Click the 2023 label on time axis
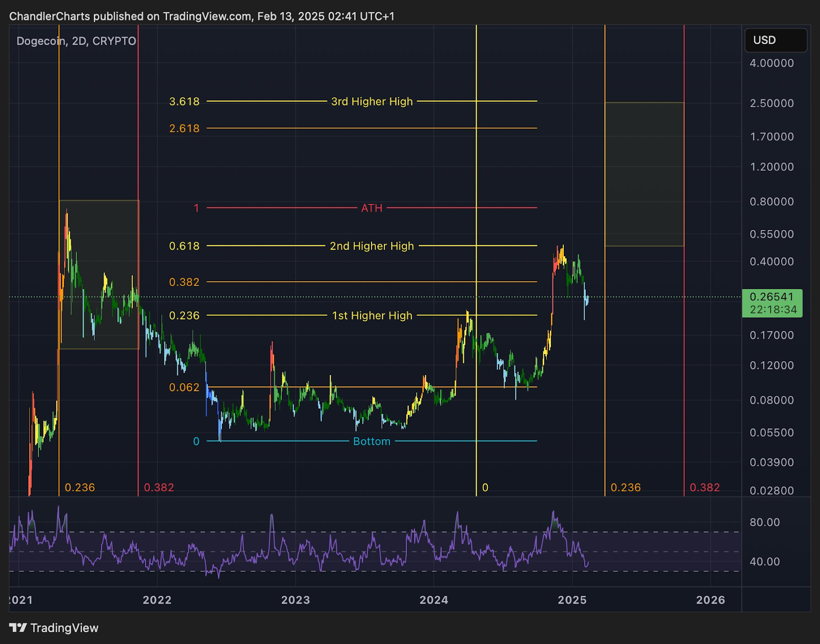Image resolution: width=820 pixels, height=644 pixels. tap(295, 600)
